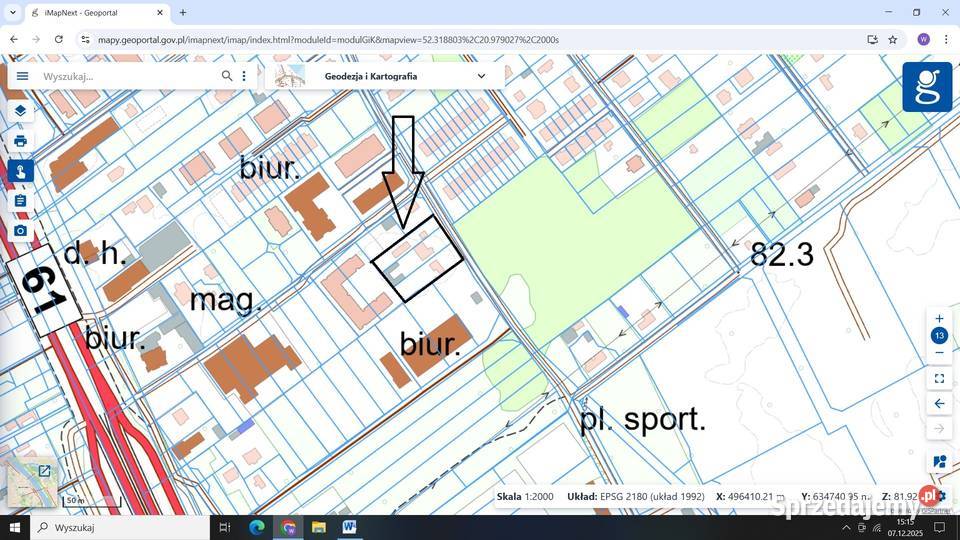
Task: Click the magnifier search icon
Action: click(x=227, y=76)
